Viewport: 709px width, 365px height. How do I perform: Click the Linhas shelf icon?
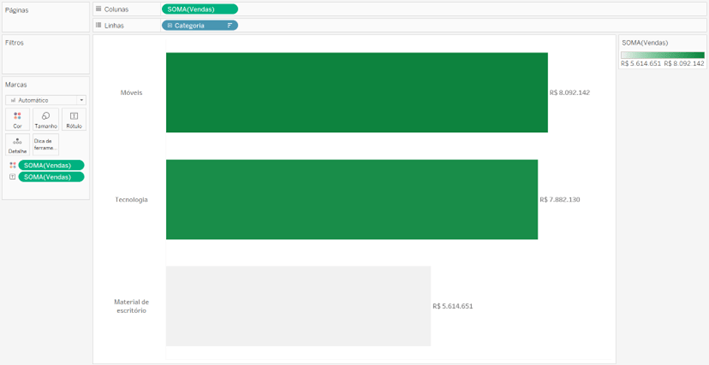click(x=98, y=25)
